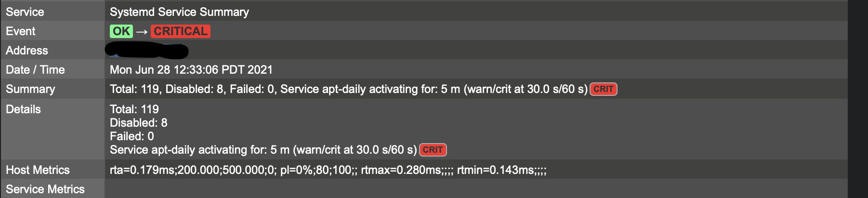The height and width of the screenshot is (198, 868).
Task: Click the Host Metrics row label
Action: click(38, 170)
